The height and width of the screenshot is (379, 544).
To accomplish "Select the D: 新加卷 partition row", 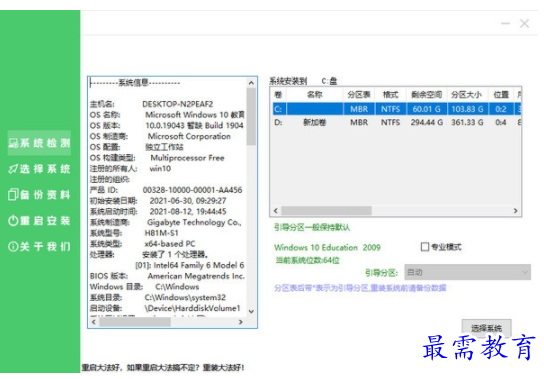I will click(x=397, y=122).
